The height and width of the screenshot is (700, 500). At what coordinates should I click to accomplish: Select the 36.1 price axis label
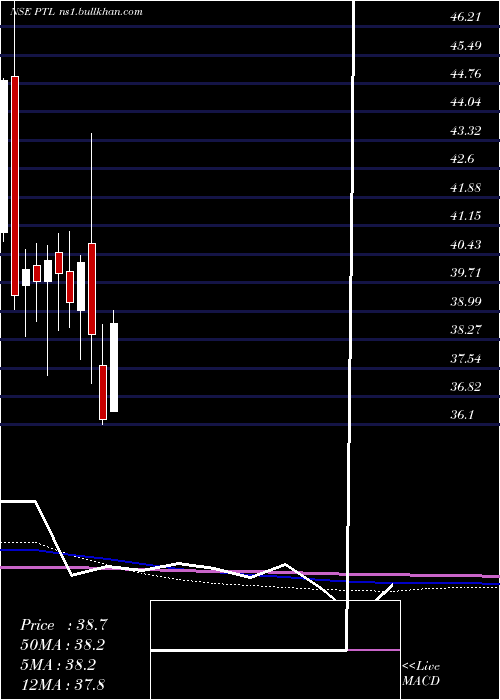[462, 416]
